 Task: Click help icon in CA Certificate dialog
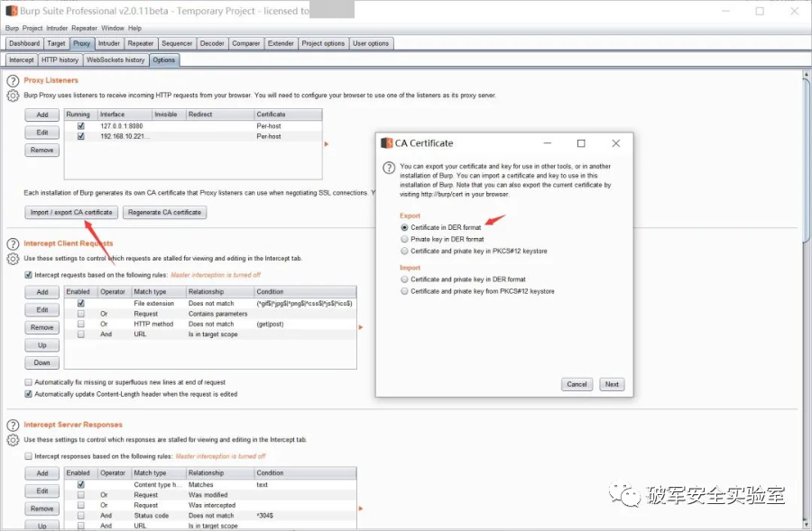coord(388,168)
